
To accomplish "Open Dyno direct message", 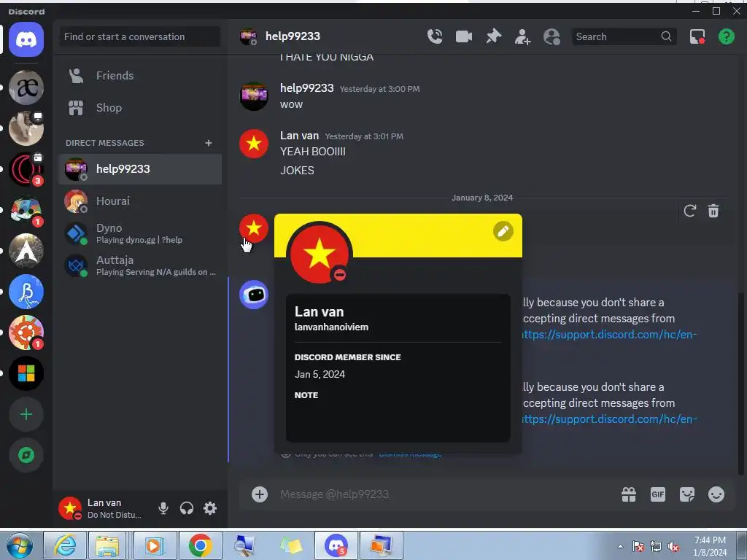I will tap(139, 233).
